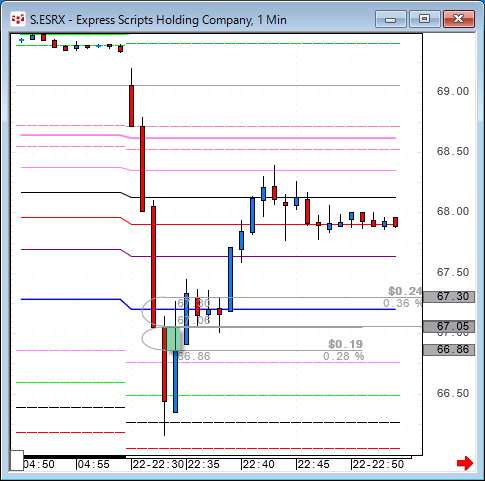This screenshot has width=485, height=481.
Task: Click the 22:45 time axis label
Action: [x=313, y=464]
